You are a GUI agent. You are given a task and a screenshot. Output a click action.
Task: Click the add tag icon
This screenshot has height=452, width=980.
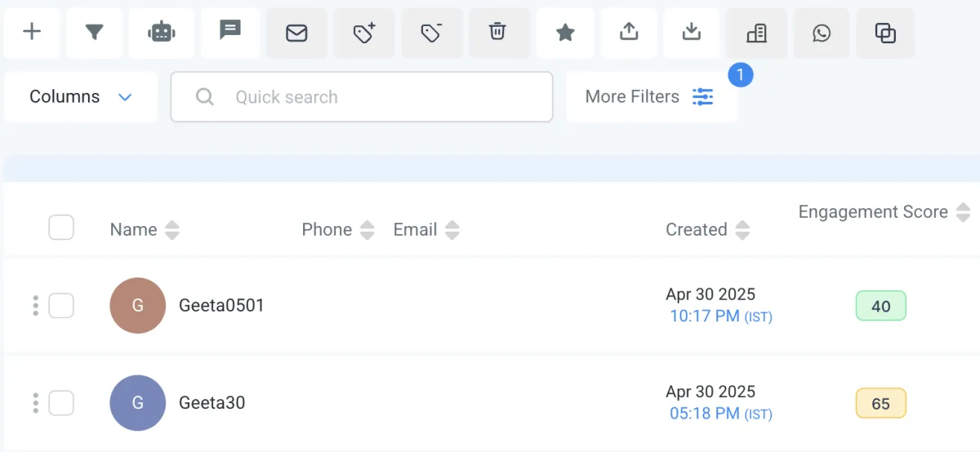(363, 33)
